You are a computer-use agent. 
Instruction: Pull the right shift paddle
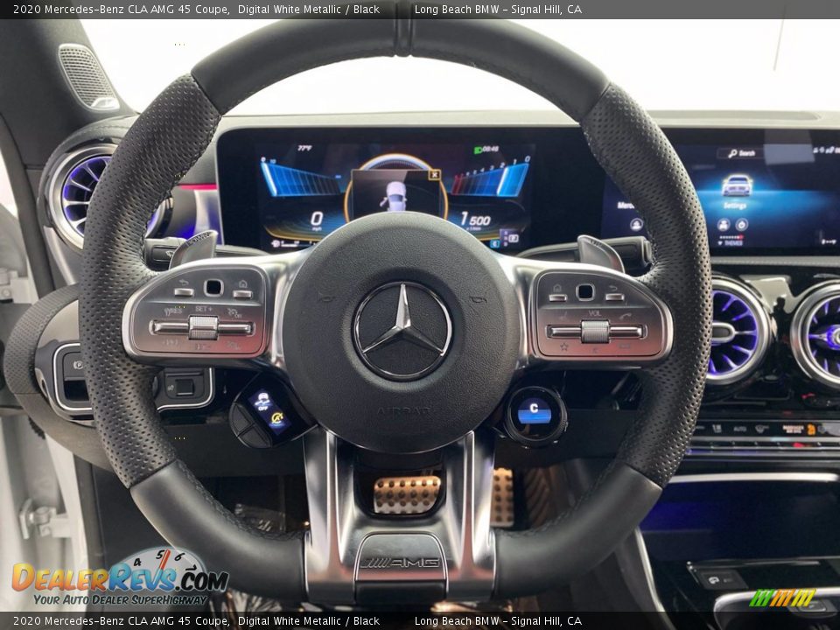pos(600,253)
